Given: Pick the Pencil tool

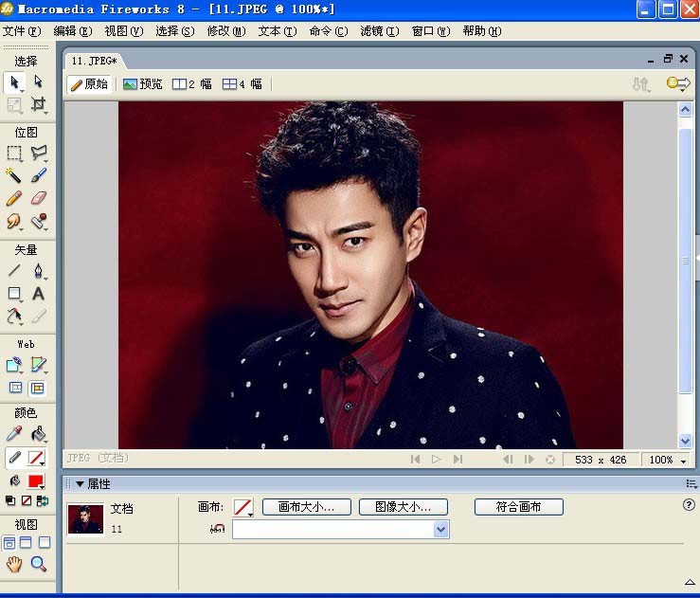Looking at the screenshot, I should coord(14,198).
